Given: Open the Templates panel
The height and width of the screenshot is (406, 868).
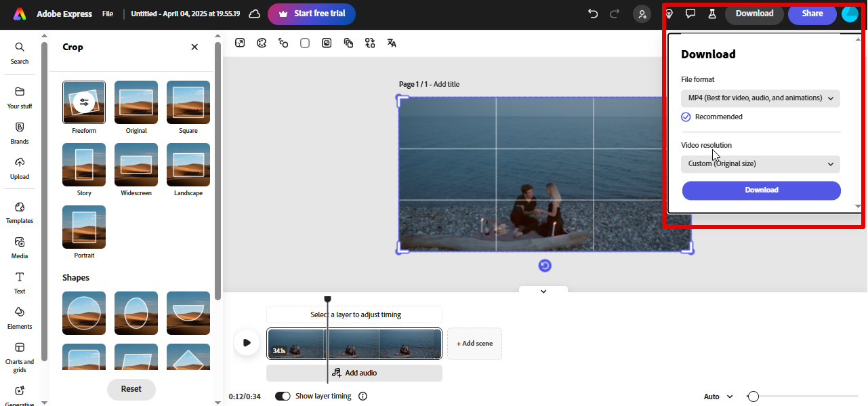Looking at the screenshot, I should point(20,211).
